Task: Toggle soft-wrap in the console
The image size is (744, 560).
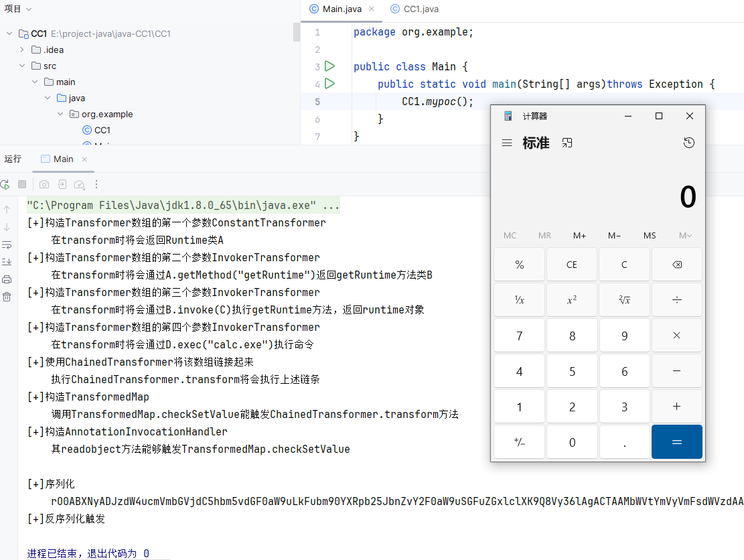Action: pyautogui.click(x=7, y=245)
